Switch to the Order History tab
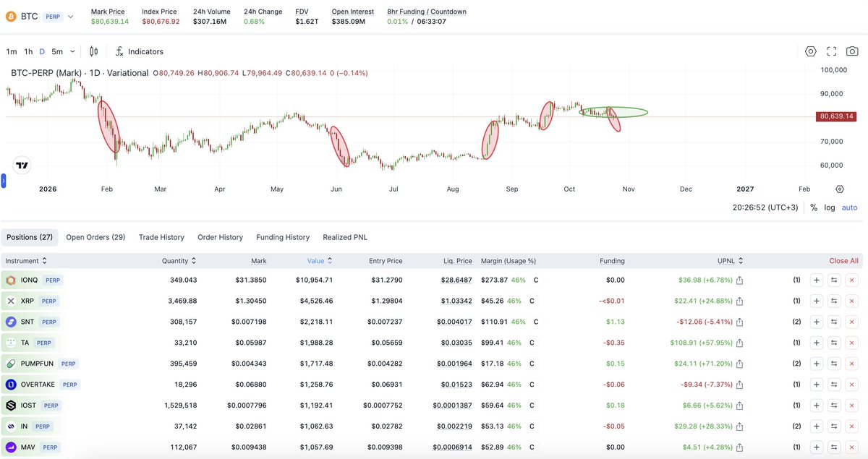This screenshot has height=459, width=868. click(x=220, y=237)
